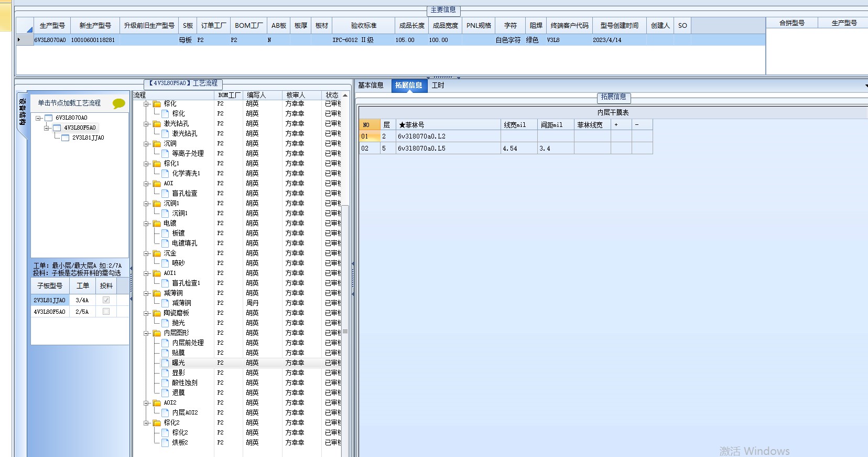This screenshot has width=868, height=457.
Task: Click the document icon next to 板镀
Action: pyautogui.click(x=165, y=233)
